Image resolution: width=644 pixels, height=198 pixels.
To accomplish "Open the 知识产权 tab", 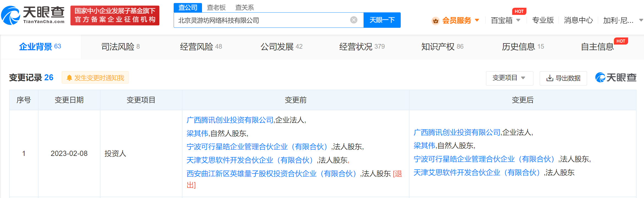I will (442, 47).
